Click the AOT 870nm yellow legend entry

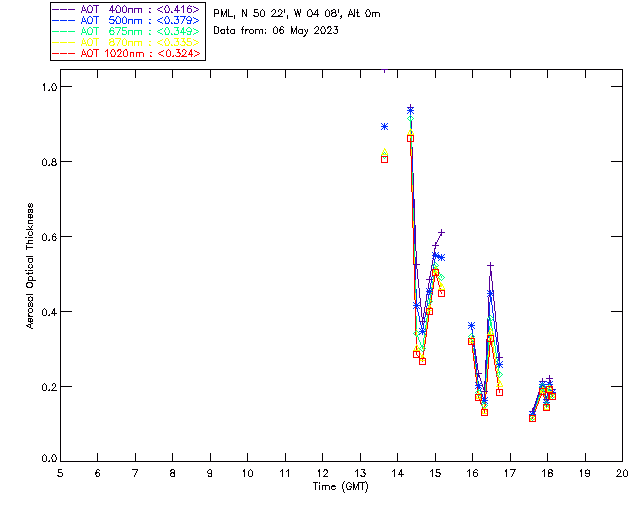[127, 42]
